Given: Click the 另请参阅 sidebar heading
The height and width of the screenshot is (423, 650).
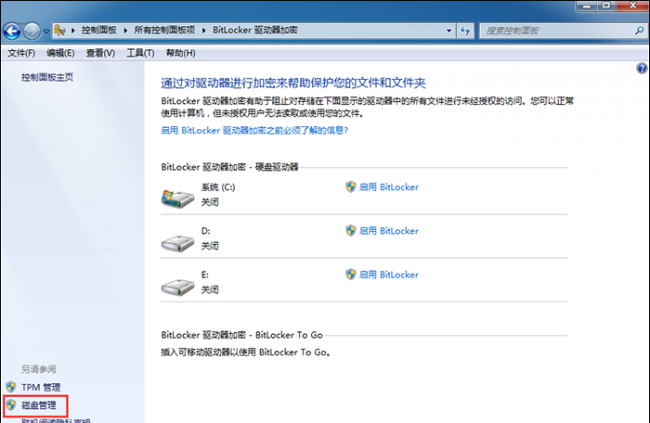Looking at the screenshot, I should pos(39,369).
